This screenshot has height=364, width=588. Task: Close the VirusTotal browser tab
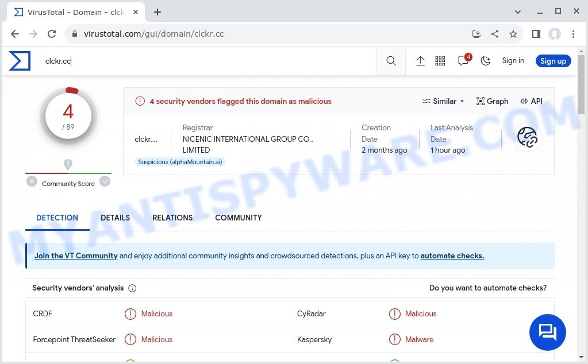tap(136, 12)
